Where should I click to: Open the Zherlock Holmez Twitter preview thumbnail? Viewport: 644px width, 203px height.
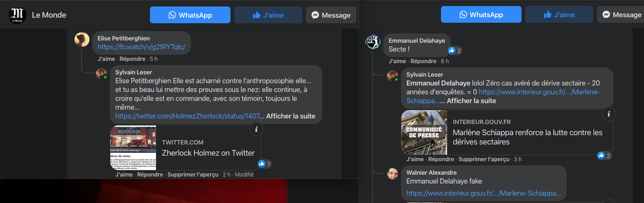click(133, 148)
